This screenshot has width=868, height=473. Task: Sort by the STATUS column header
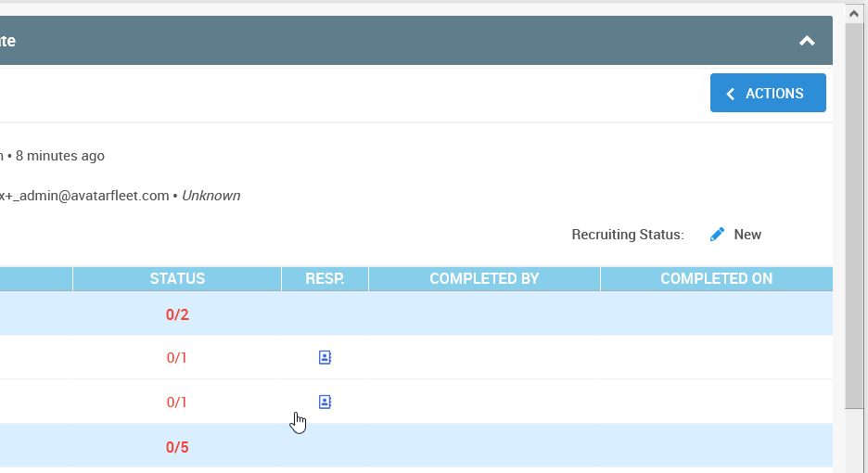pos(177,278)
